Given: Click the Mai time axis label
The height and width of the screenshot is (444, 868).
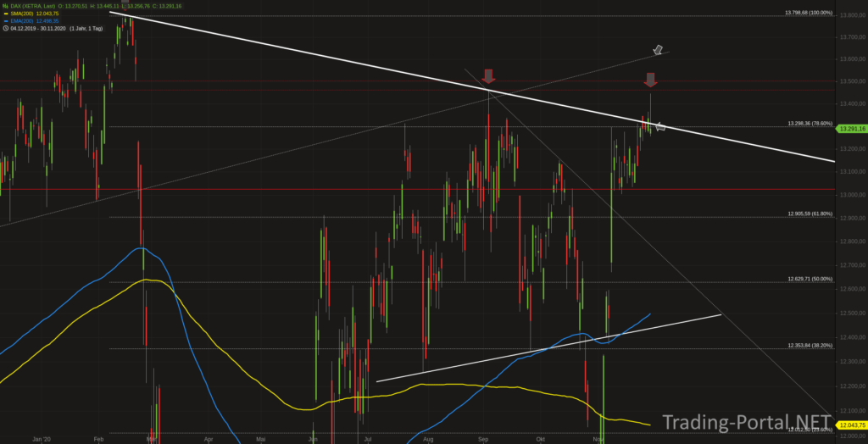Looking at the screenshot, I should [x=261, y=440].
